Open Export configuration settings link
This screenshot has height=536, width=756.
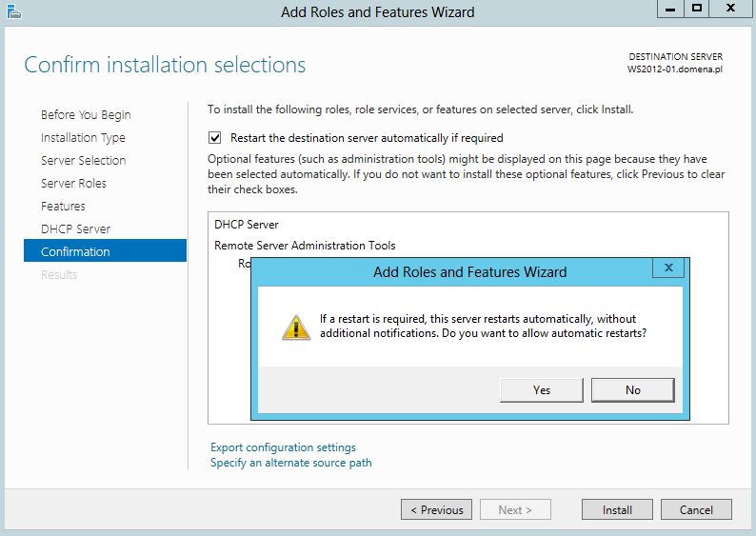283,447
